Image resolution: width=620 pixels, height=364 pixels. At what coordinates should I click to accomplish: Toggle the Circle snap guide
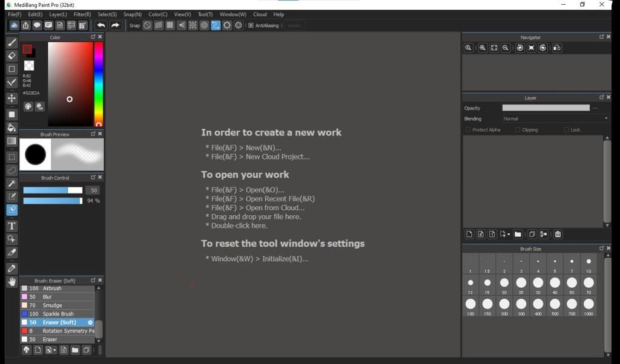point(204,25)
